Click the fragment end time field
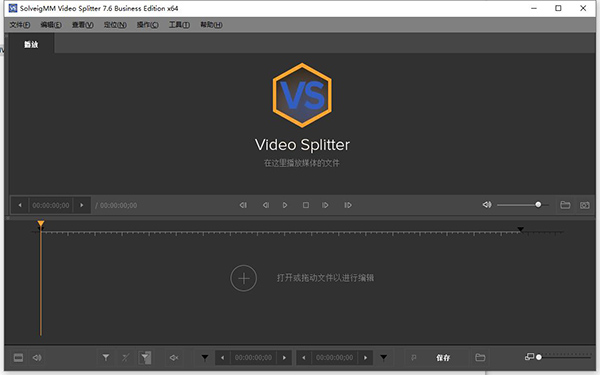 [335, 358]
